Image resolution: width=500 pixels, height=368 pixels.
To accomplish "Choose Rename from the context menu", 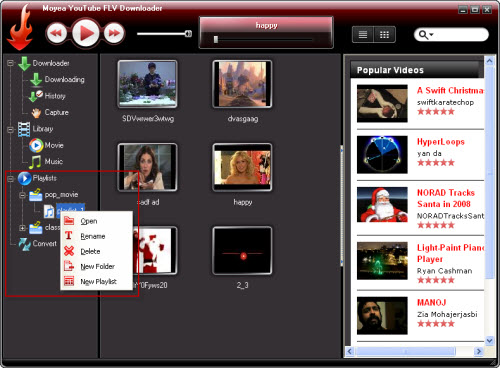I will pos(96,236).
